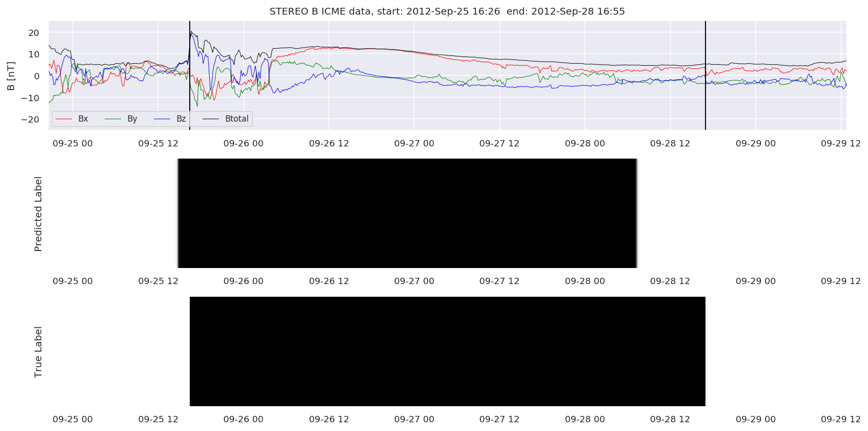Click tick 09-25 12 under the magnetic field plot

[159, 144]
